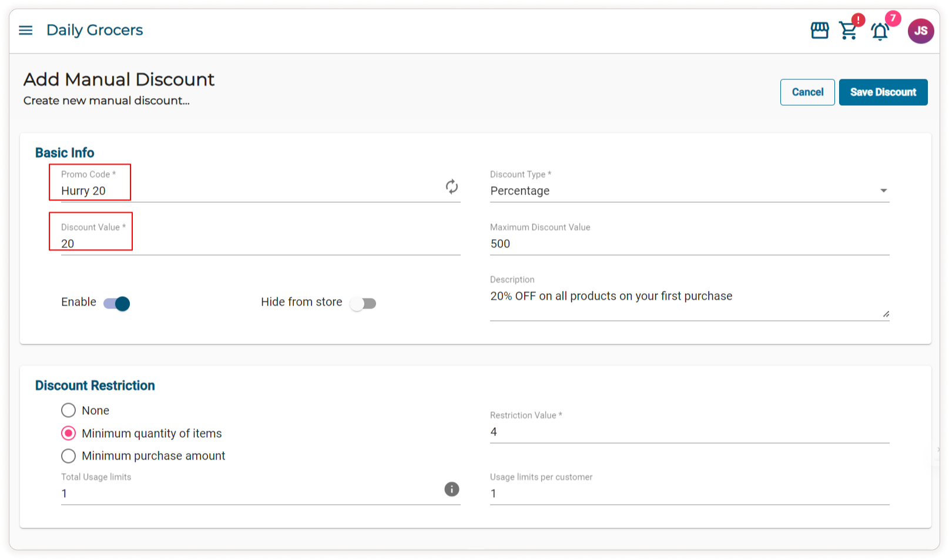Select Minimum purchase amount radio button

tap(69, 456)
